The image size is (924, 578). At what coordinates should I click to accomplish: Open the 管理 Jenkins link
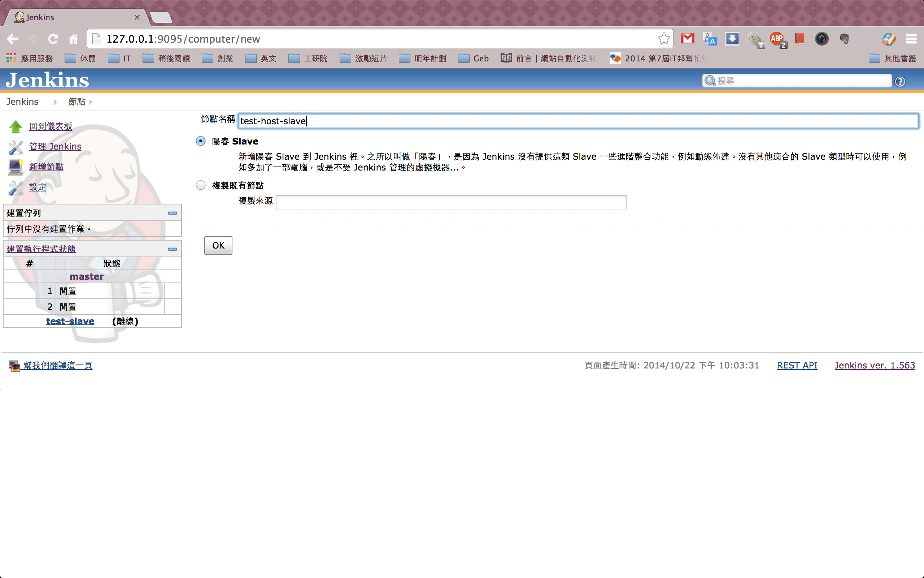55,147
